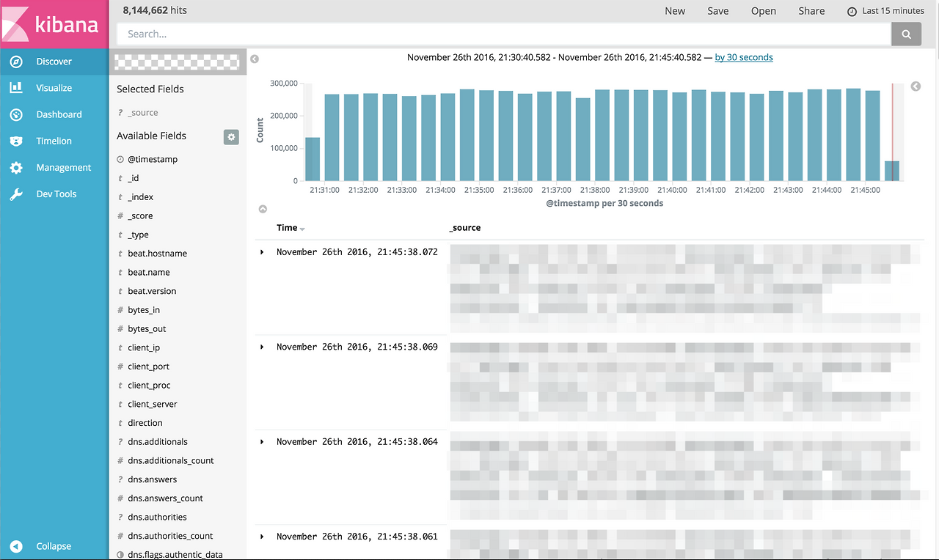Click Share in the top menu
939x560 pixels.
pos(811,11)
